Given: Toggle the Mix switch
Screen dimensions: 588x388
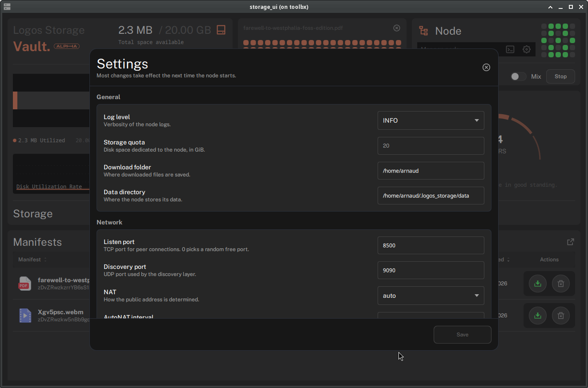Looking at the screenshot, I should [518, 76].
